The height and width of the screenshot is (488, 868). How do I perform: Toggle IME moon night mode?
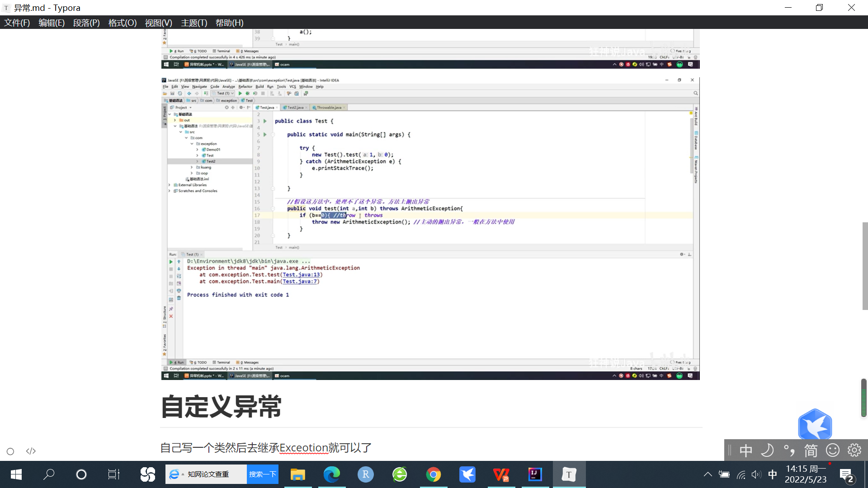[767, 450]
